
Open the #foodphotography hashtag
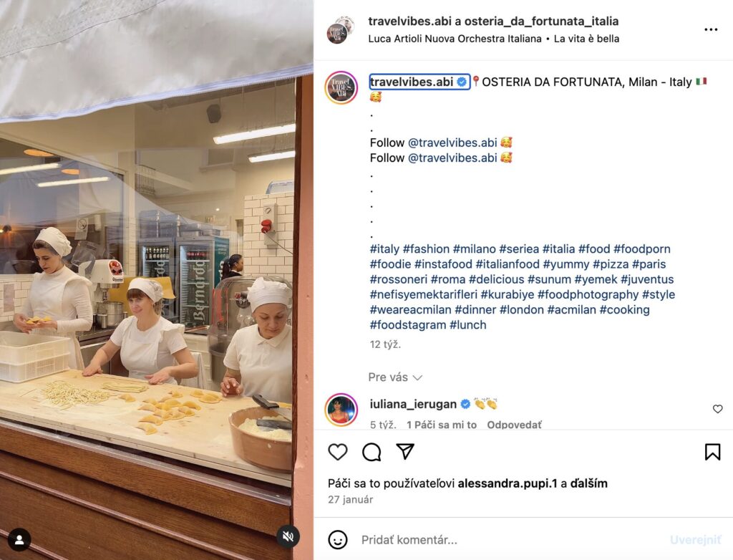[x=588, y=294]
